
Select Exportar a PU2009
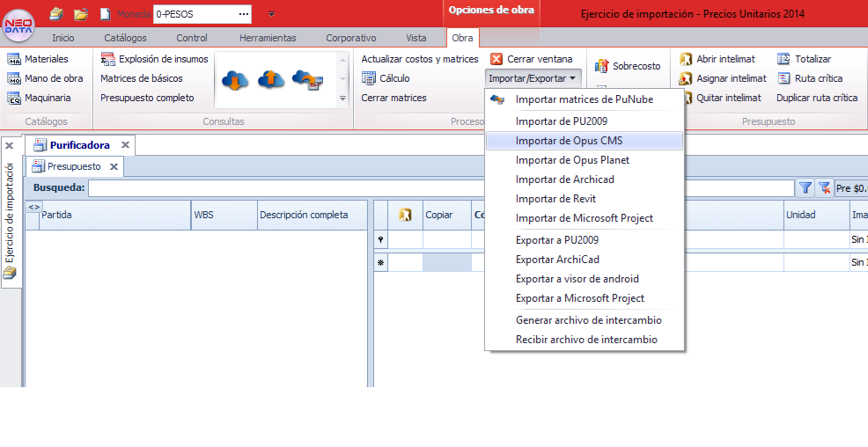coord(584,240)
